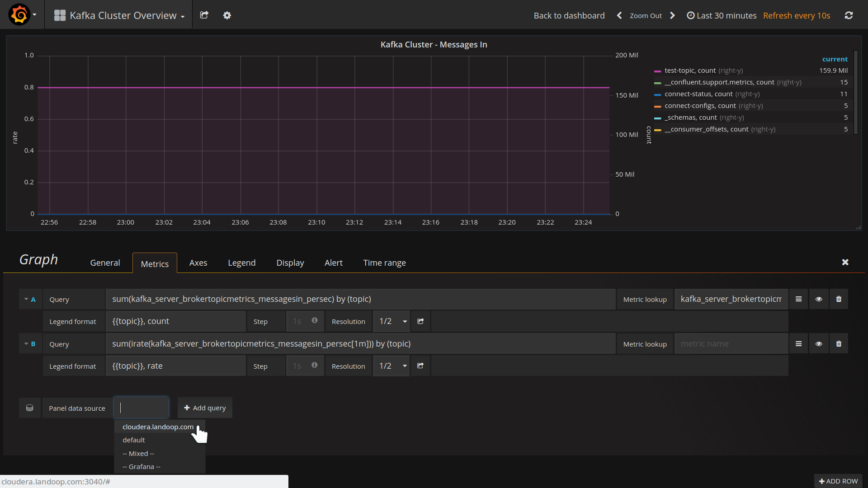Open the Kafka Cluster Overview dashboard dropdown

(119, 15)
